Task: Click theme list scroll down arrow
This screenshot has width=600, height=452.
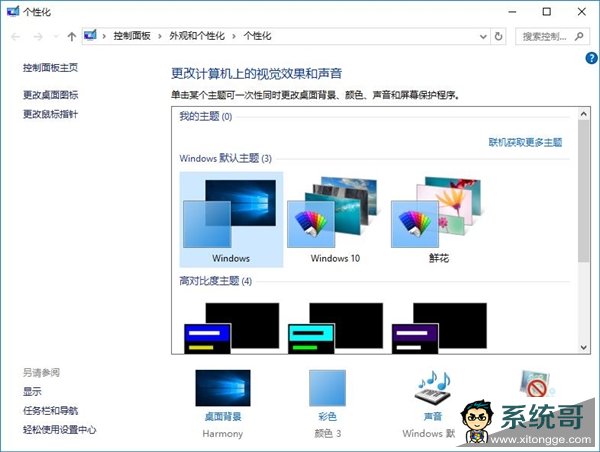Action: pyautogui.click(x=584, y=348)
